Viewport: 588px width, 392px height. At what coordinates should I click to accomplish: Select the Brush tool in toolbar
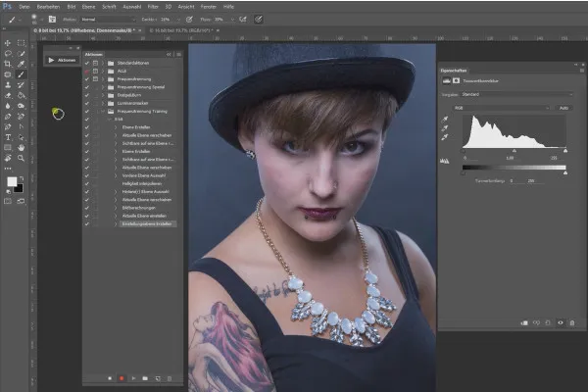point(21,74)
